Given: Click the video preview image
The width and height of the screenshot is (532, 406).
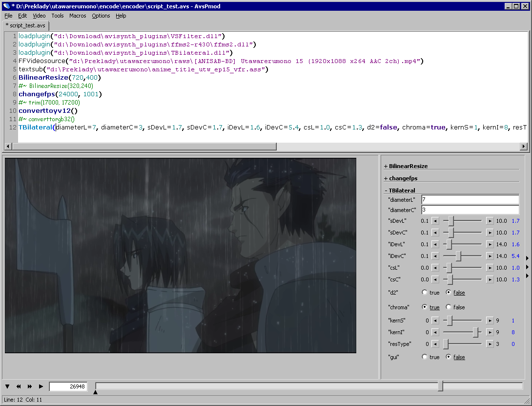Looking at the screenshot, I should pyautogui.click(x=181, y=256).
